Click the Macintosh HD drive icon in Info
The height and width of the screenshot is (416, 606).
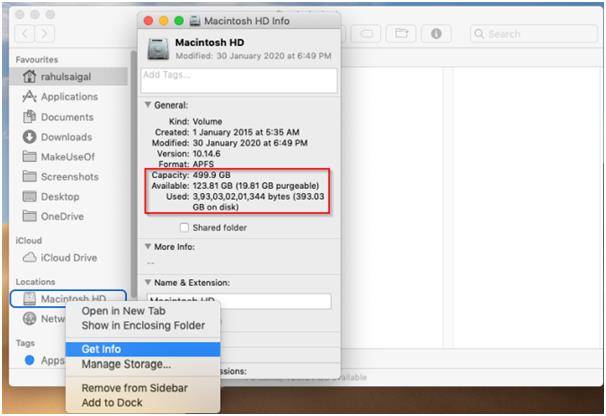tap(158, 49)
